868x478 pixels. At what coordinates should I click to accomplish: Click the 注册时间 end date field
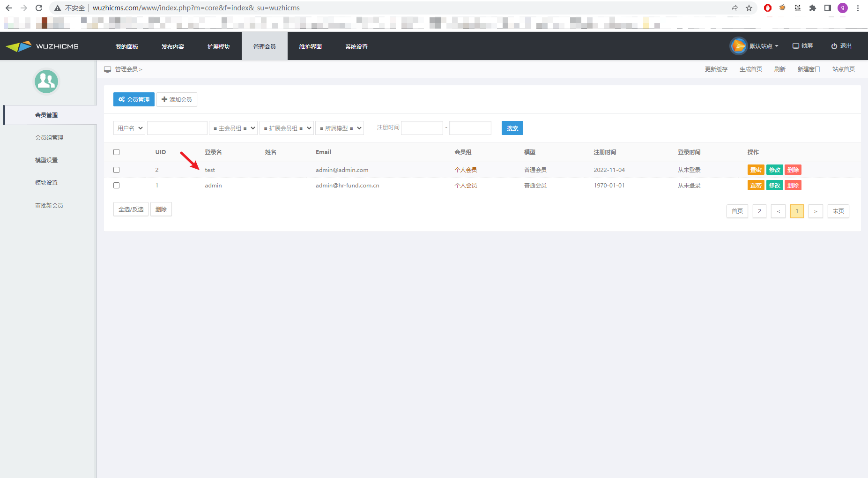coord(470,128)
